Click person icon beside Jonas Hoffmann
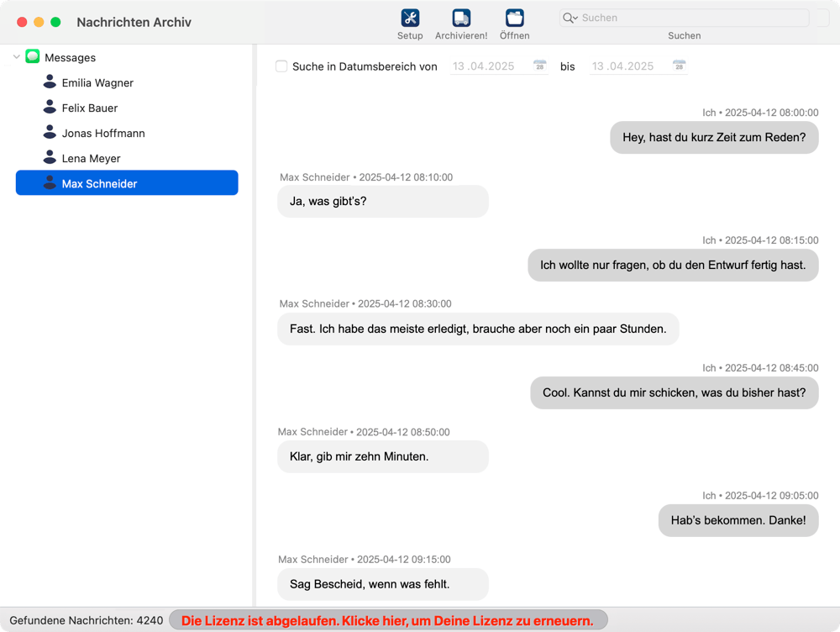840x632 pixels. click(50, 133)
